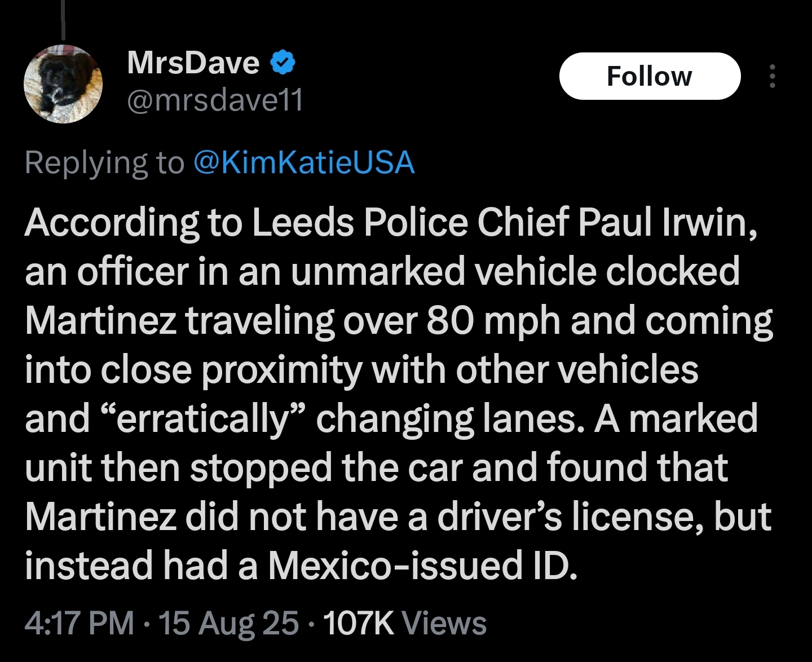Follow the MrsDave account
Viewport: 812px width, 662px height.
[x=650, y=76]
